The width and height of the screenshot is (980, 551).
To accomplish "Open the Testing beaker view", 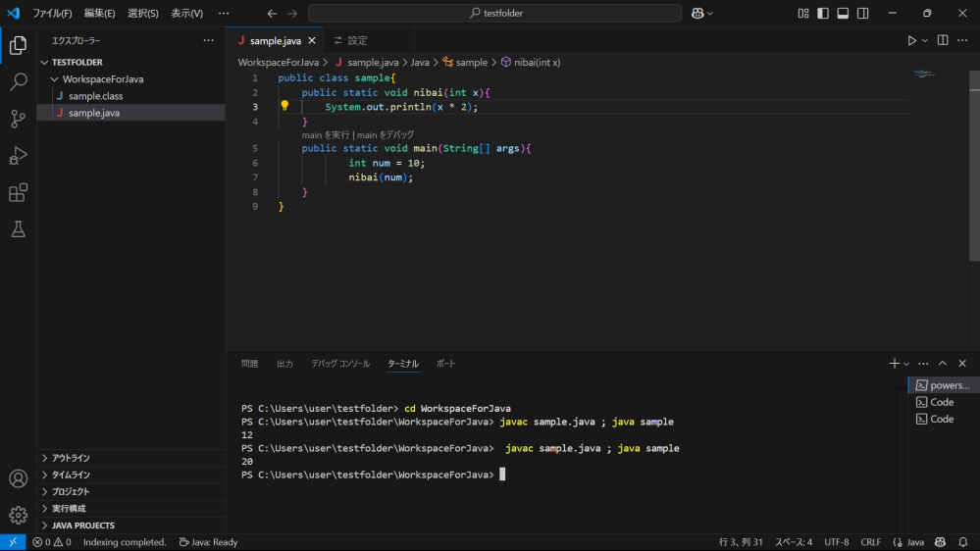I will click(18, 229).
